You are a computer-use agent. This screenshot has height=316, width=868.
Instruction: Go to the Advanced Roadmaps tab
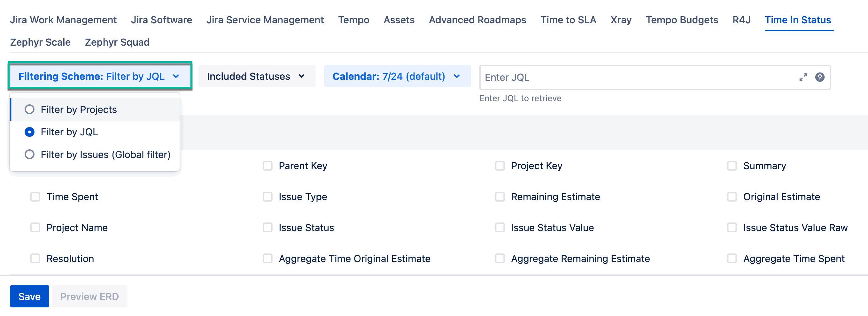(x=477, y=20)
